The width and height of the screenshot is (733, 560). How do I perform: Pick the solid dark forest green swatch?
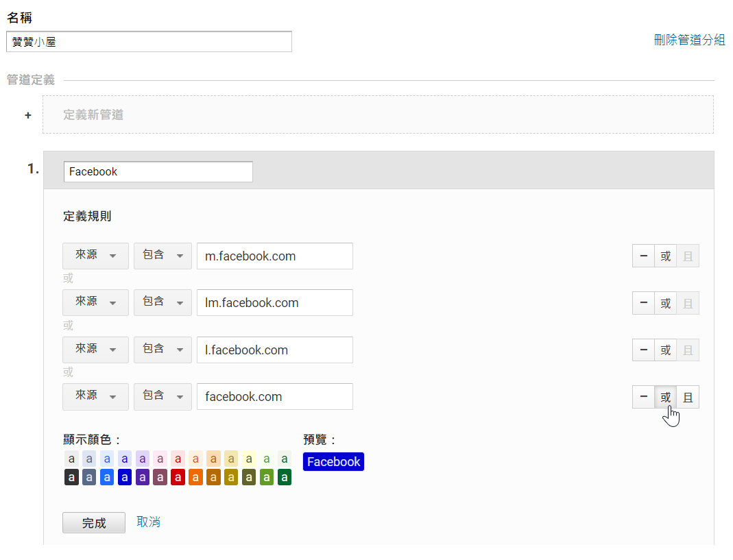(x=285, y=477)
